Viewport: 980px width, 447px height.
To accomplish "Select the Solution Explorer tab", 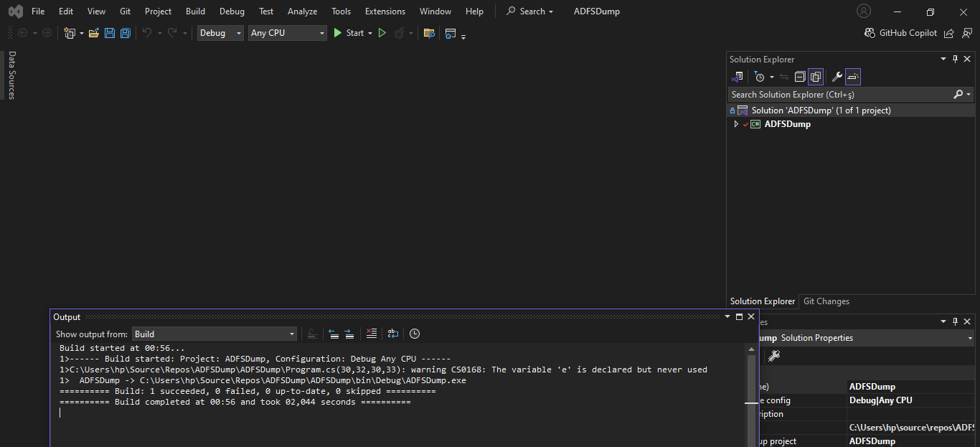I will 763,301.
